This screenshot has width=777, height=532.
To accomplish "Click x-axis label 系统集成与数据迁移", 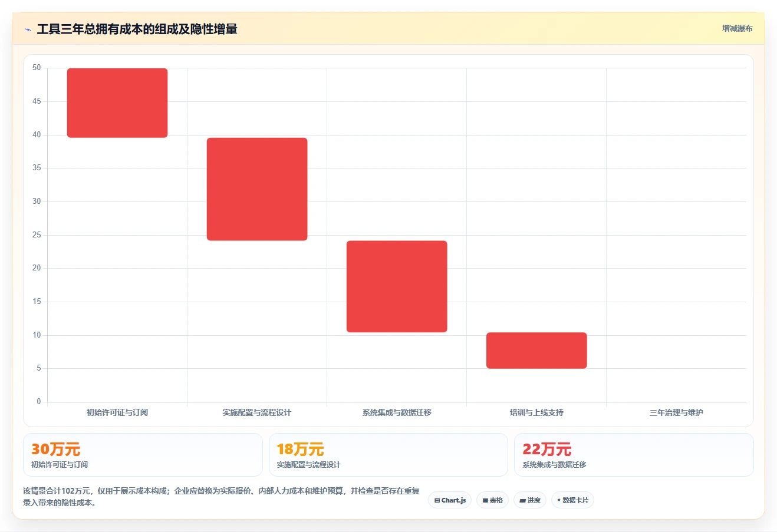I will (397, 412).
